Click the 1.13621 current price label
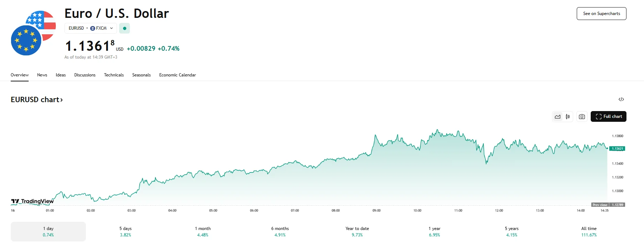The width and height of the screenshot is (644, 250). tap(617, 149)
